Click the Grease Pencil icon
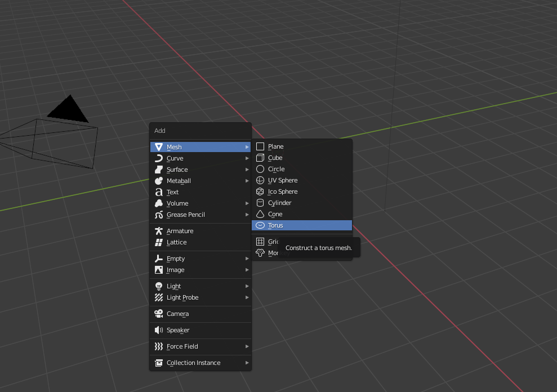This screenshot has width=557, height=392. tap(159, 215)
